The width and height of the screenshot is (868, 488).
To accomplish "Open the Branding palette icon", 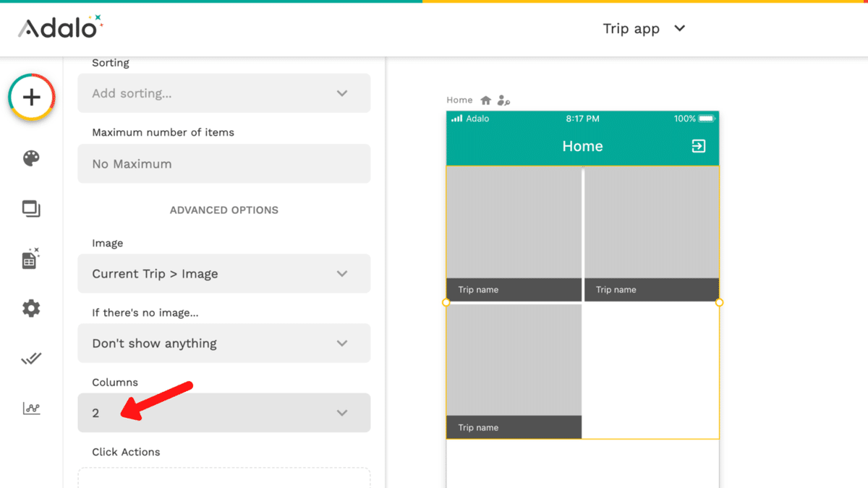I will coord(31,159).
